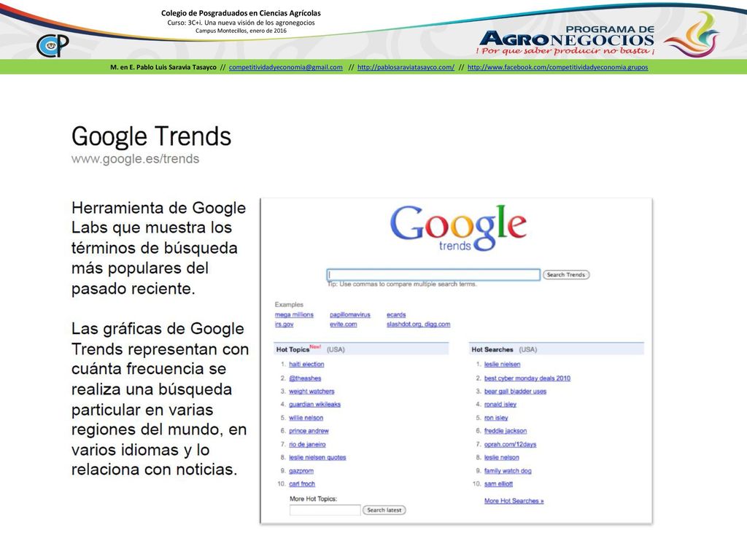The width and height of the screenshot is (747, 560).
Task: Open the ronald isley hot search
Action: tap(500, 404)
